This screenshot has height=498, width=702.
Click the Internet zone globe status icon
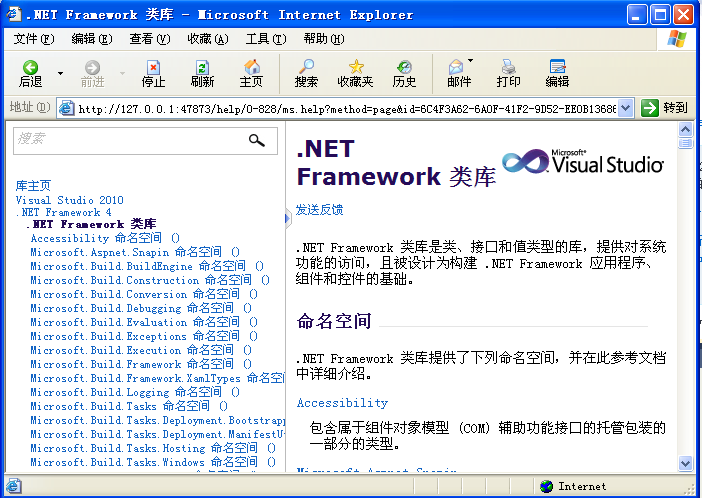[546, 486]
